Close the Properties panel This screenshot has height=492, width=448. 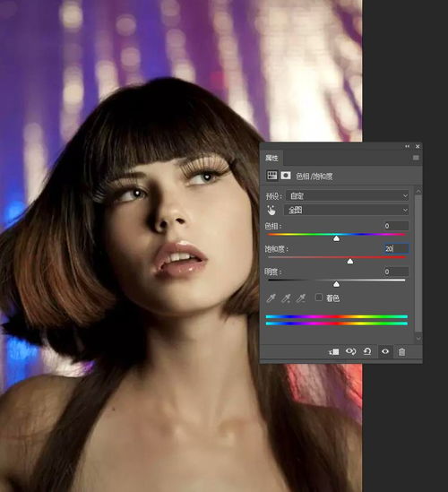418,146
